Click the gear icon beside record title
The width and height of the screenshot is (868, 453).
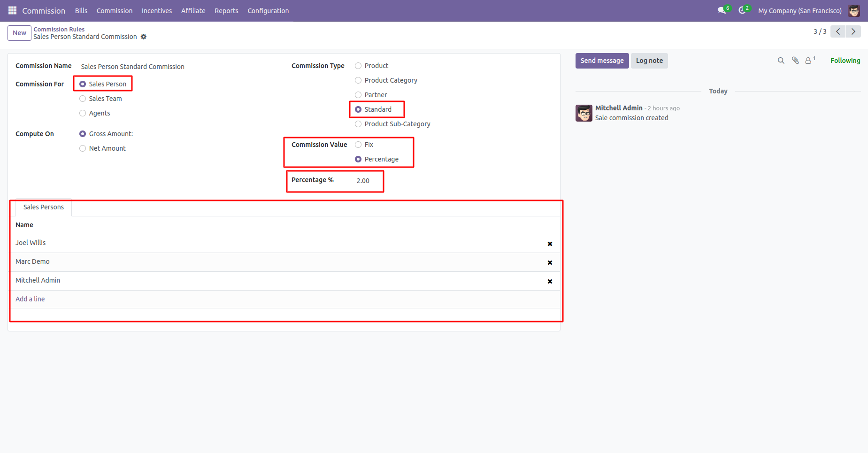click(144, 37)
